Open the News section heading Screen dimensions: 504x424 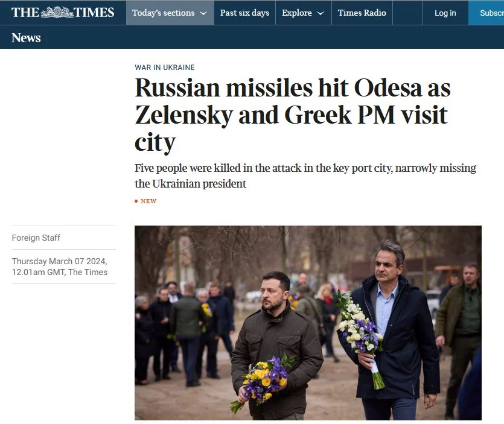pos(26,37)
